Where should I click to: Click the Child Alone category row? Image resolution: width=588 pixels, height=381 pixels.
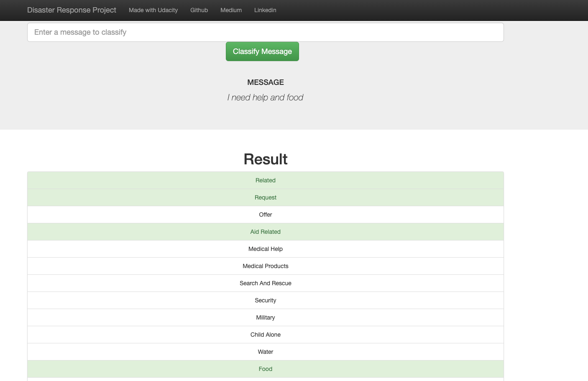tap(265, 334)
